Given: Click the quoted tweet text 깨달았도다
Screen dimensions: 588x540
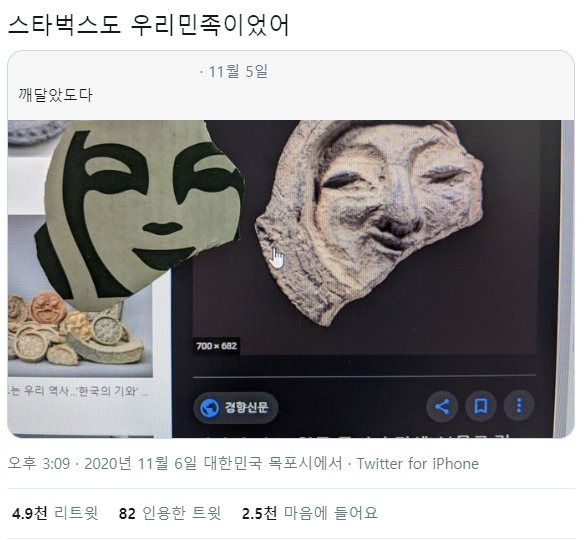Looking at the screenshot, I should pyautogui.click(x=55, y=95).
